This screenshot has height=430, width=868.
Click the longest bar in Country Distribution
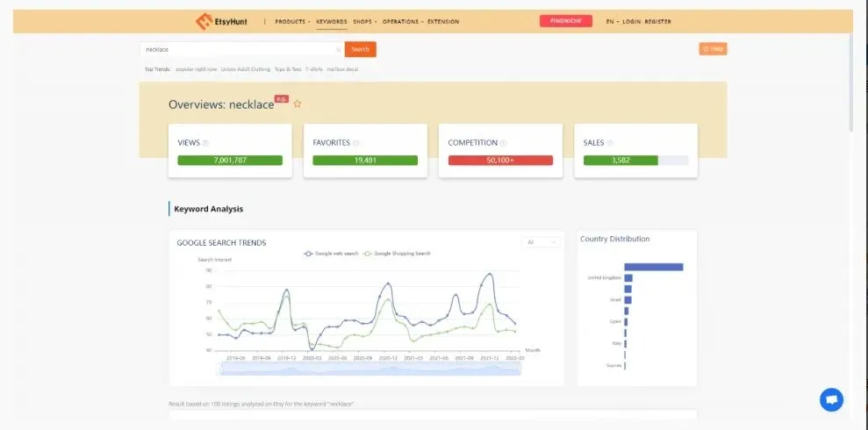tap(654, 268)
